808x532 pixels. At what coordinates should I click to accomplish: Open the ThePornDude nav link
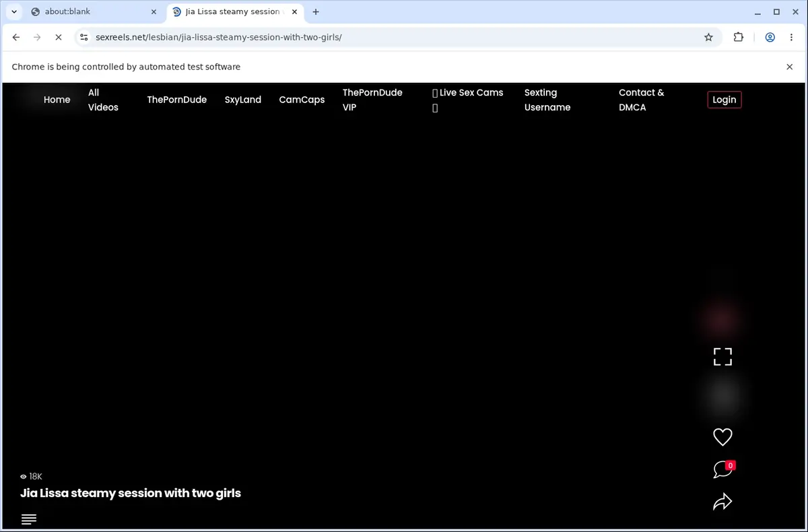pyautogui.click(x=176, y=100)
